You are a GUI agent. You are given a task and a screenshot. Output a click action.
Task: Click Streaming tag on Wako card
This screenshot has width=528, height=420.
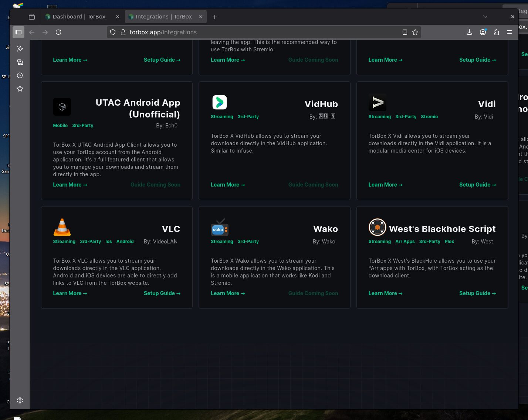coord(222,242)
